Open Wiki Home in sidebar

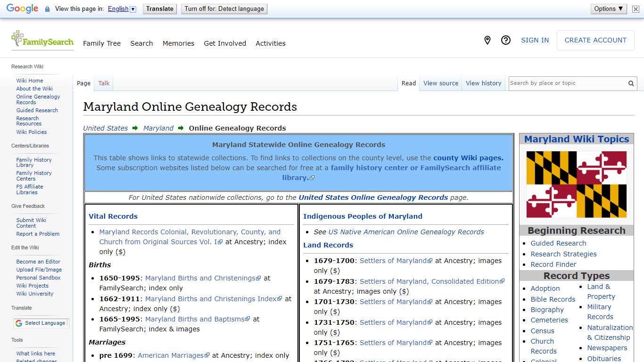point(30,81)
